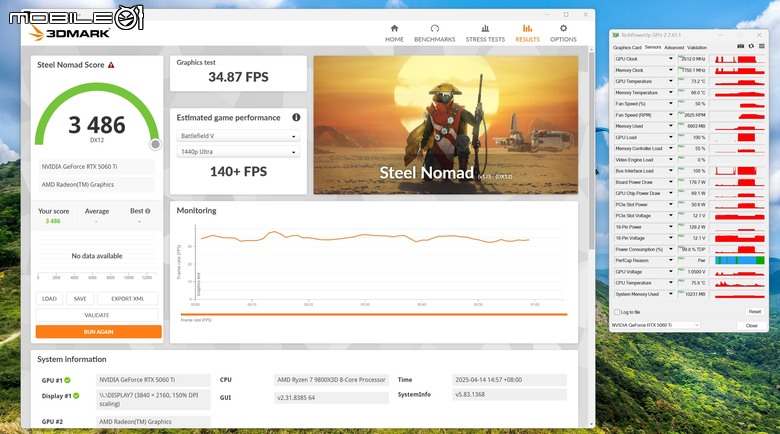Expand the GPU Clock sensor dropdown
Screen dimensions: 780x434
point(671,59)
